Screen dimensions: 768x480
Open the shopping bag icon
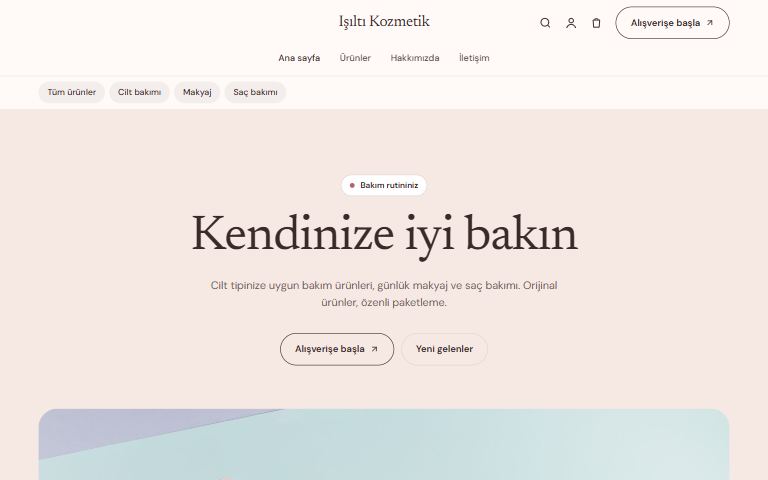[596, 23]
